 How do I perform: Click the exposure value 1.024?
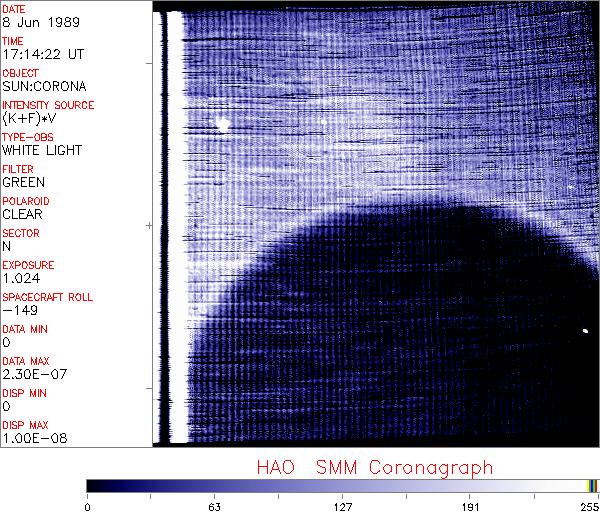click(20, 278)
